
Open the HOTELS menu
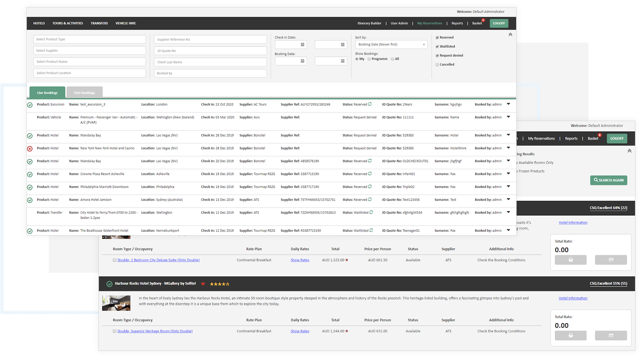(39, 23)
